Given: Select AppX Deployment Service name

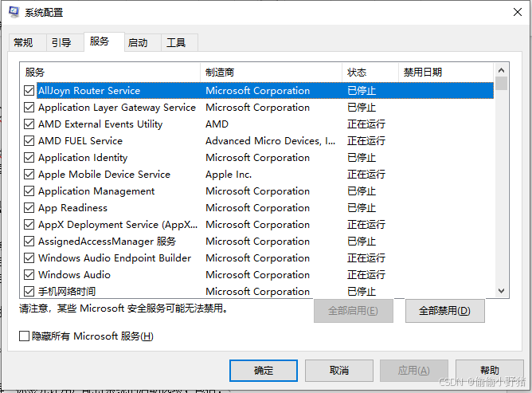Looking at the screenshot, I should pyautogui.click(x=118, y=225).
